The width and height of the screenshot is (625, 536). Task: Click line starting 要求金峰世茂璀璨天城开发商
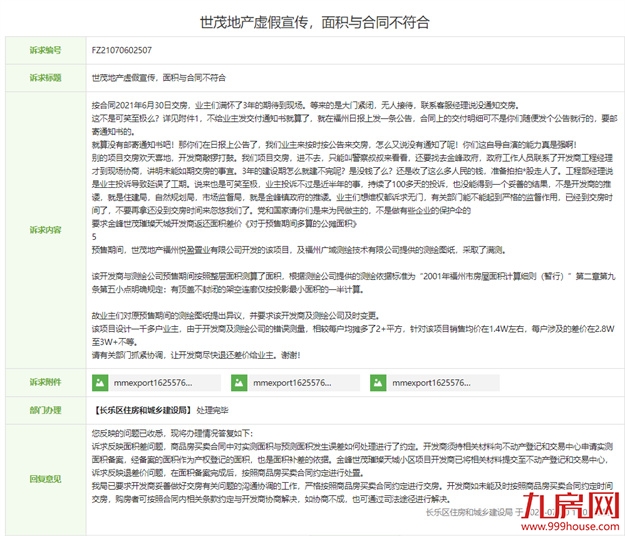[224, 224]
